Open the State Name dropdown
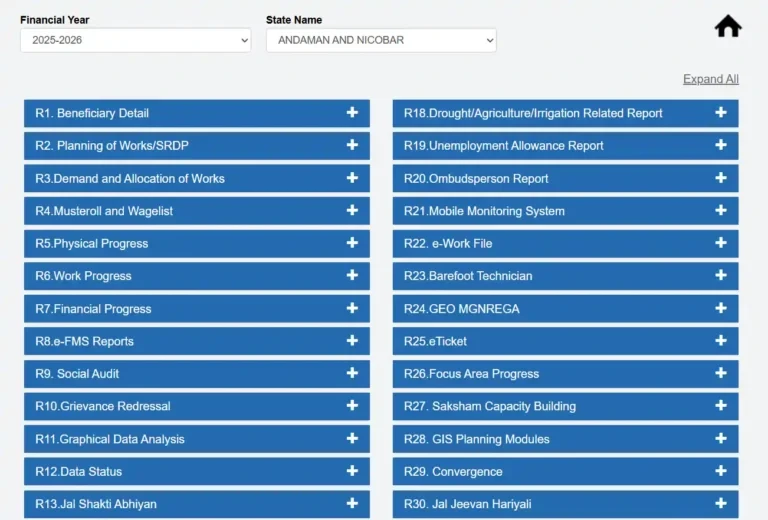 [381, 40]
